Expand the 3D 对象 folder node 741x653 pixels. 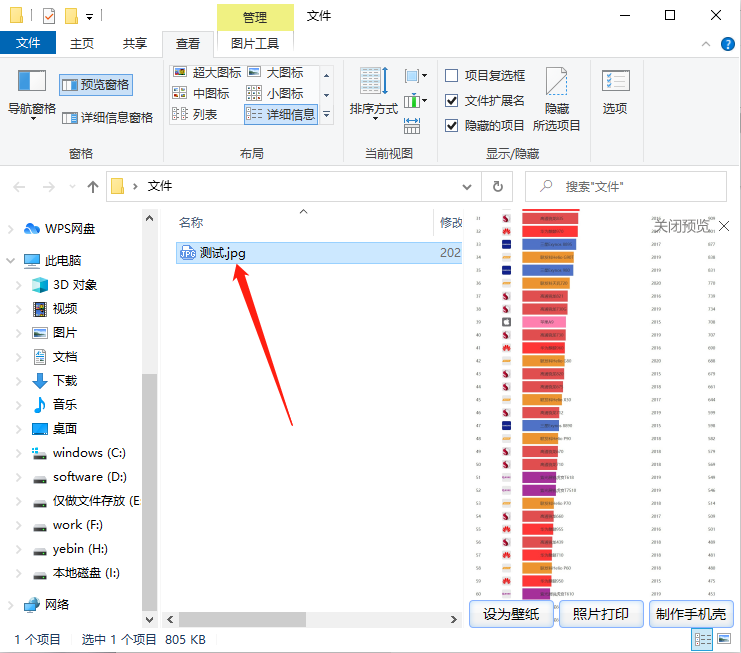coord(19,285)
